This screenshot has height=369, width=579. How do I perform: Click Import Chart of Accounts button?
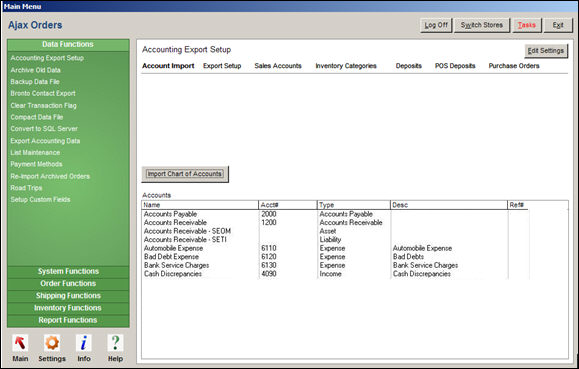(185, 174)
